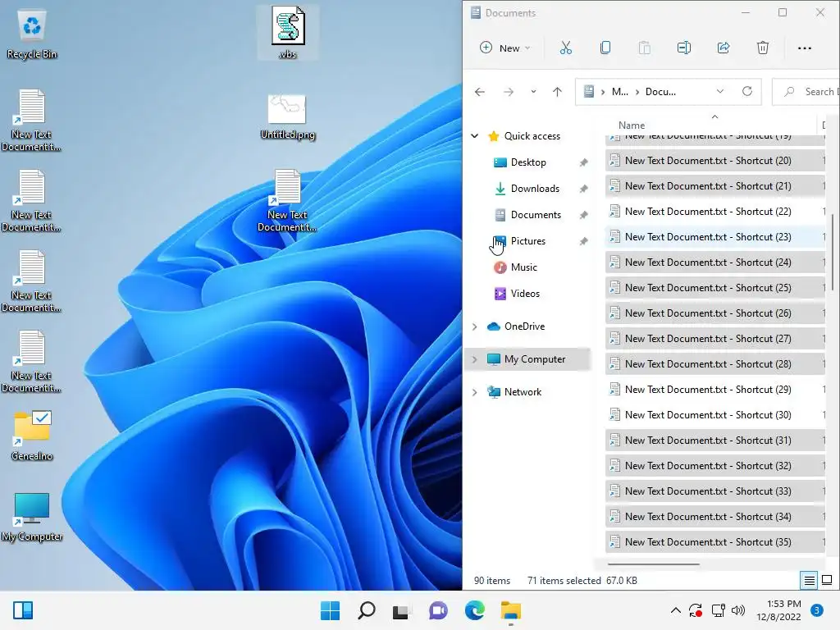Open the See more ellipsis menu
The height and width of the screenshot is (630, 840).
tap(805, 48)
